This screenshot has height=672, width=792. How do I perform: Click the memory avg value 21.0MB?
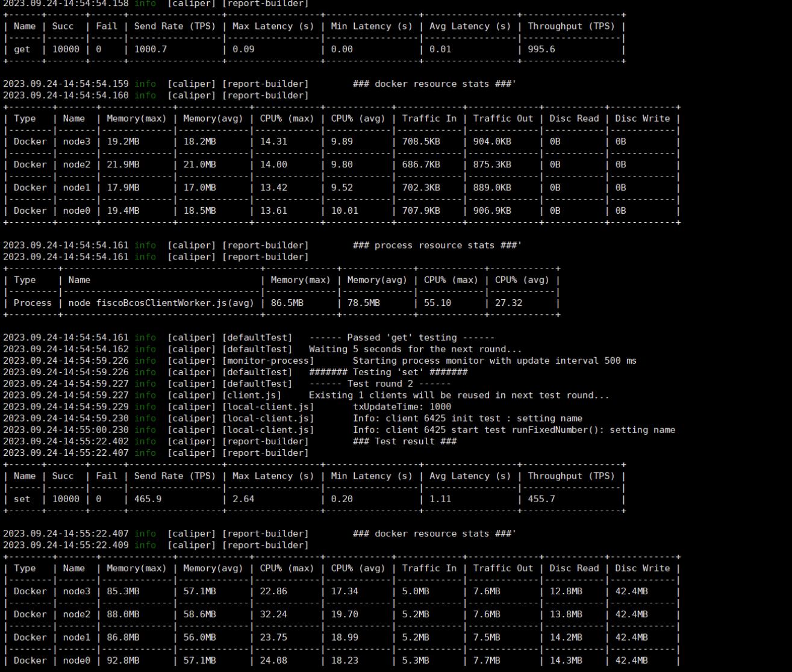(x=199, y=164)
